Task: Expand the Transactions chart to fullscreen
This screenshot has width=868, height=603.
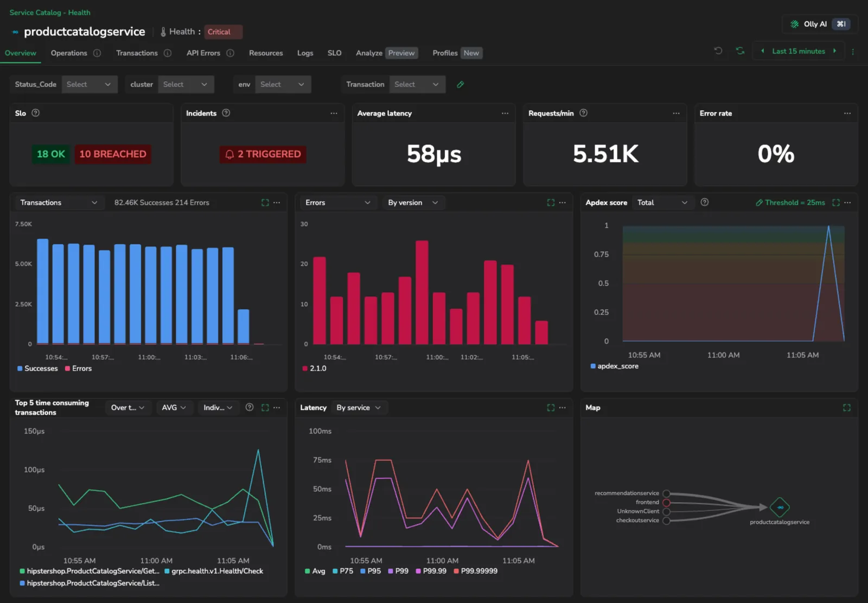Action: (x=265, y=202)
